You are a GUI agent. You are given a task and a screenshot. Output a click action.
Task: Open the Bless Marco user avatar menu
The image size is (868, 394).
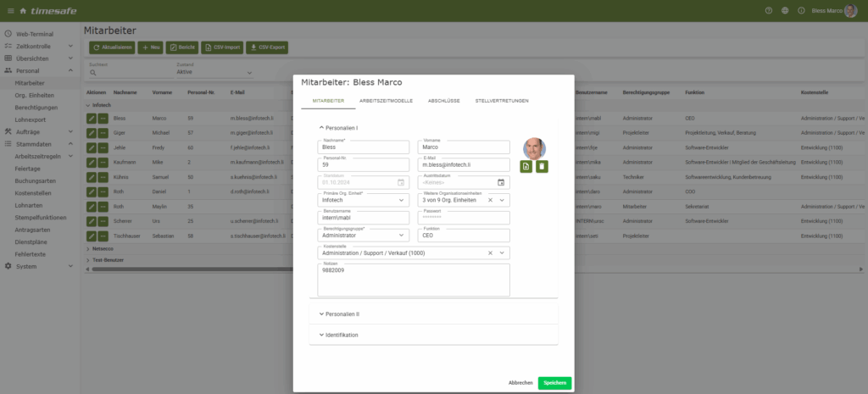[x=850, y=10]
